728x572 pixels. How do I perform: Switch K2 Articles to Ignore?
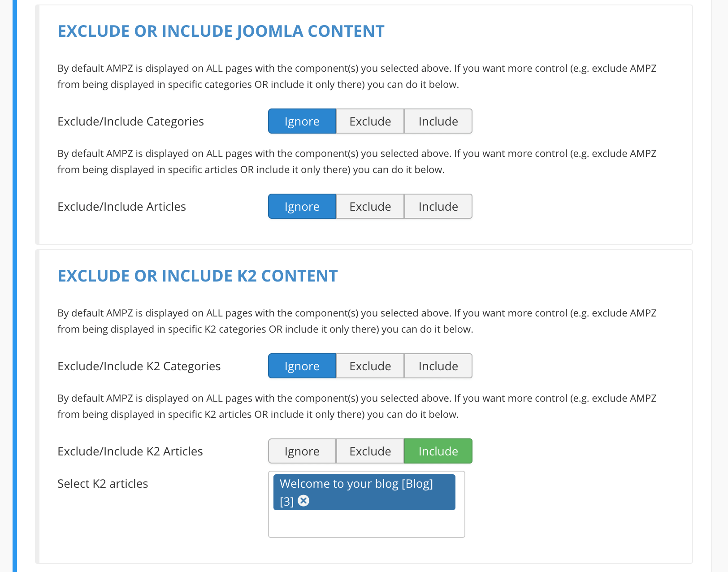coord(302,451)
